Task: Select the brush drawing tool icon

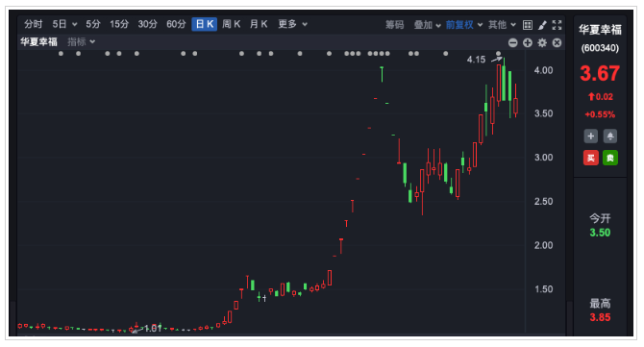Action: [542, 25]
